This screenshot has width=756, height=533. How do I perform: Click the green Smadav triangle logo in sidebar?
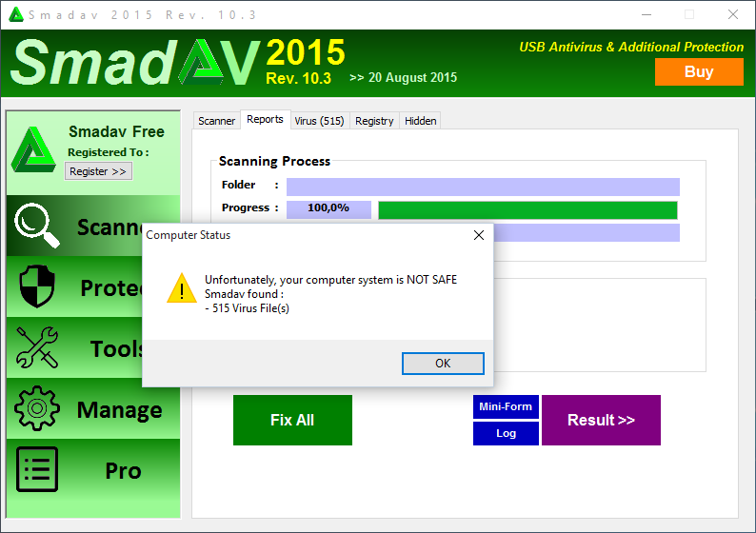click(x=33, y=149)
